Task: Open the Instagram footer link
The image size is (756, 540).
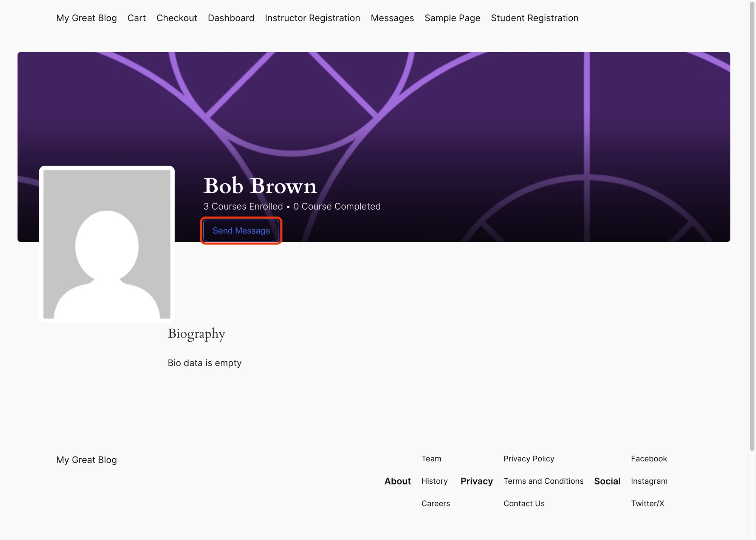Action: tap(649, 481)
